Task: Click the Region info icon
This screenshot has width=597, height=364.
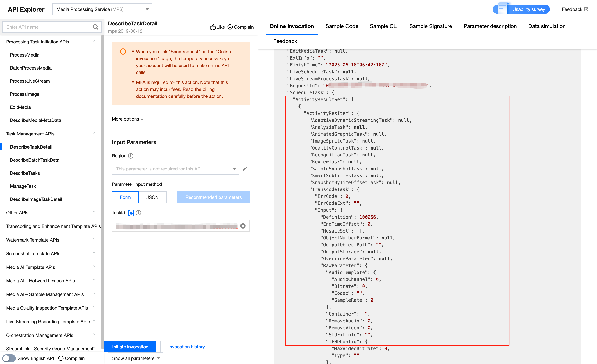Action: tap(131, 156)
